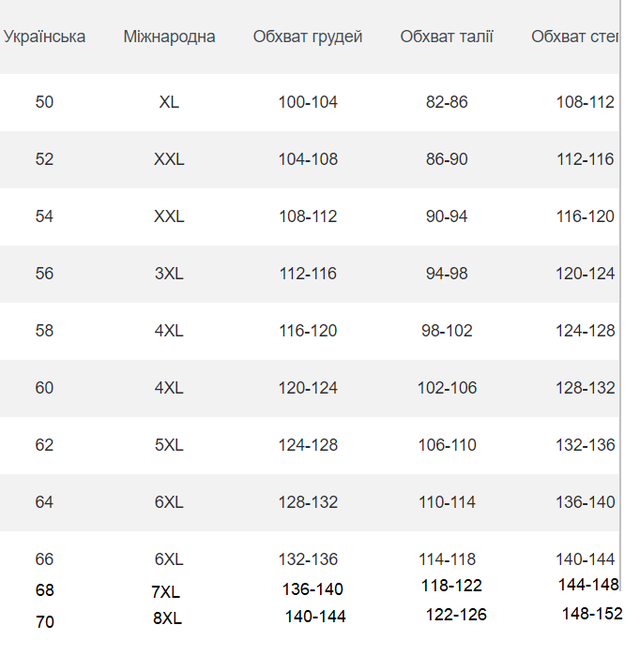Select the Обхват грудей header

coord(307,37)
